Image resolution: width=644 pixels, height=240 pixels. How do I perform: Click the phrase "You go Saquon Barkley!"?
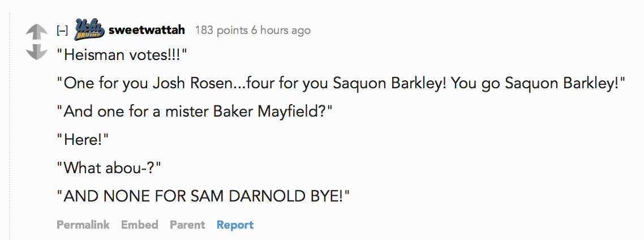pos(538,83)
